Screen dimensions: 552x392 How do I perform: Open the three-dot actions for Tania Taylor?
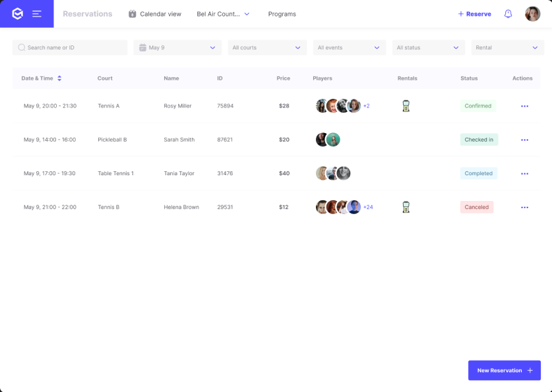(x=524, y=173)
